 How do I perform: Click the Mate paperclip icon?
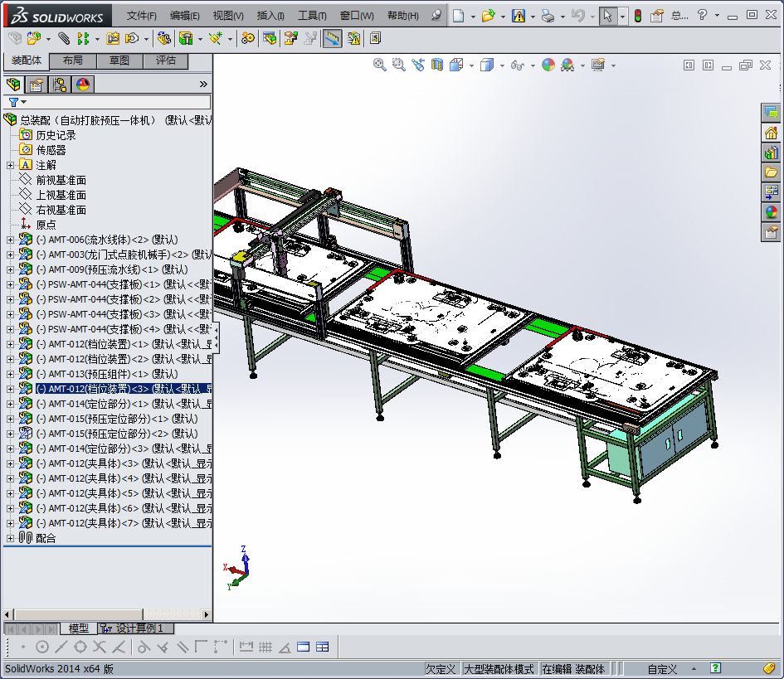(64, 38)
